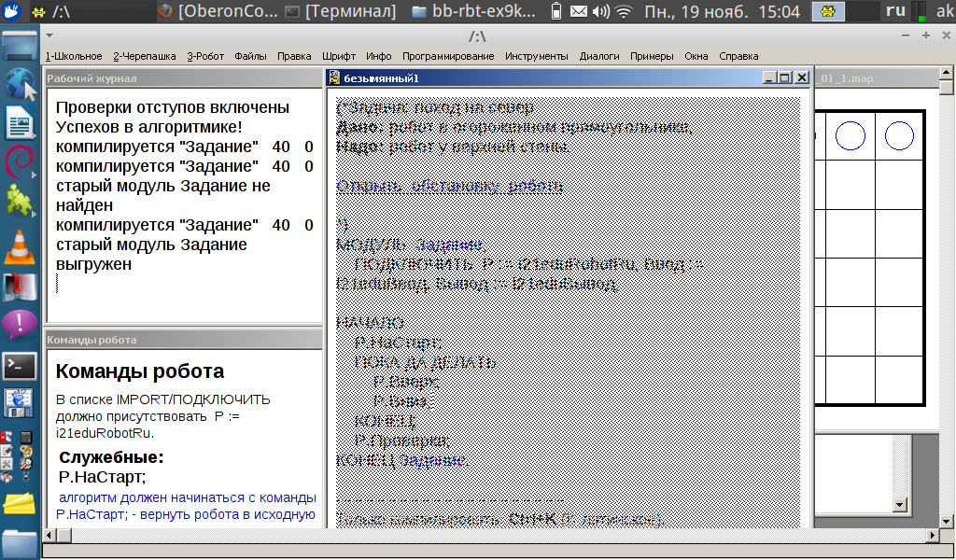Switch to the Терминал taskbar window
The image size is (956, 560).
[342, 11]
